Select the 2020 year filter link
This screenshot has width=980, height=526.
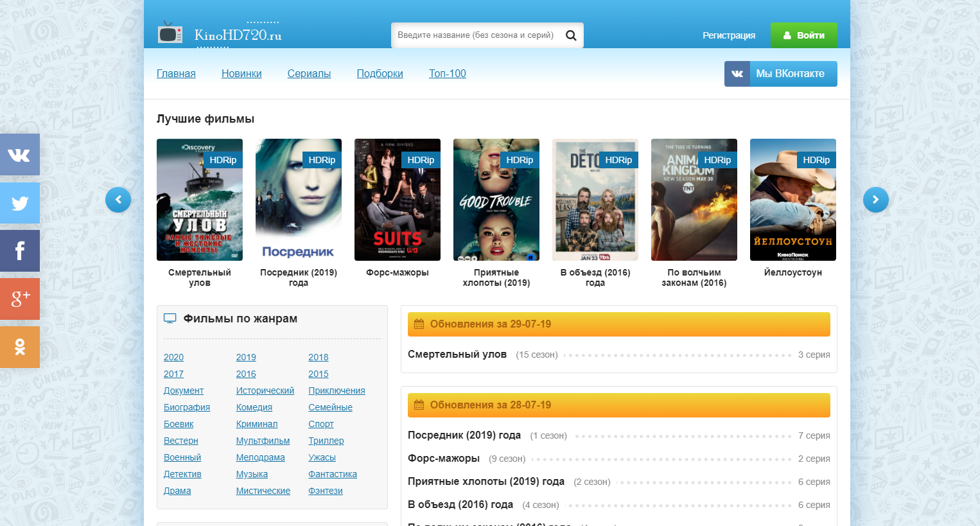tap(173, 357)
